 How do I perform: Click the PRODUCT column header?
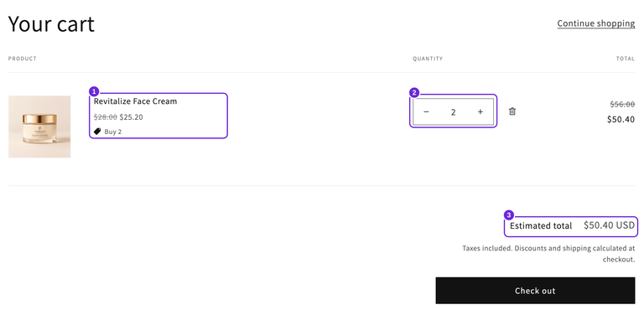[x=23, y=59]
